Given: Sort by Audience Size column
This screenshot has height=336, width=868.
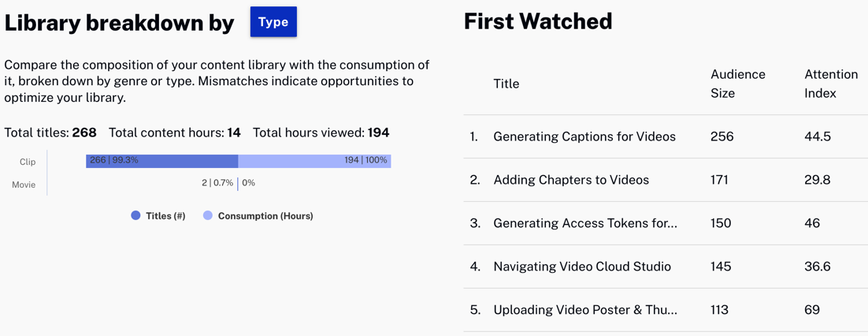Looking at the screenshot, I should [737, 84].
